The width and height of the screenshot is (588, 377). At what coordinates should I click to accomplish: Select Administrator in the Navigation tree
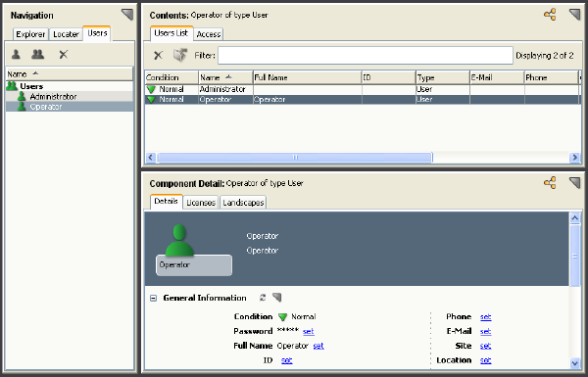tap(53, 96)
